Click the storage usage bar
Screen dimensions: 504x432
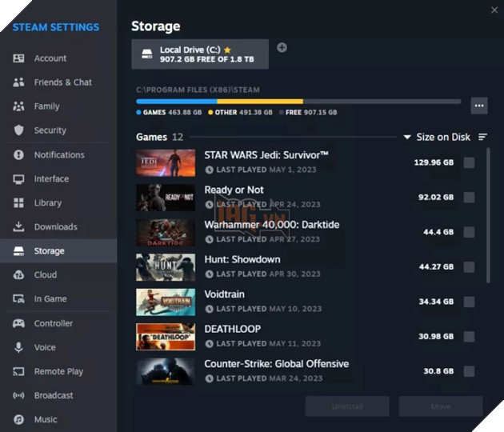point(298,102)
